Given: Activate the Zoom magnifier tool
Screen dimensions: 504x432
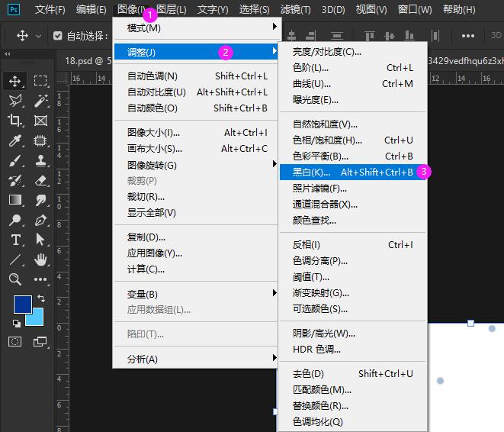Looking at the screenshot, I should point(14,279).
